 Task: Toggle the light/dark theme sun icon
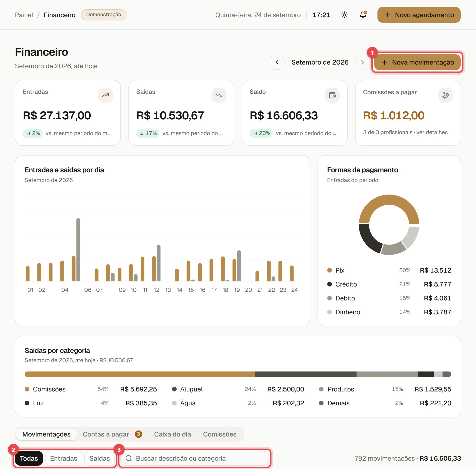click(x=344, y=15)
